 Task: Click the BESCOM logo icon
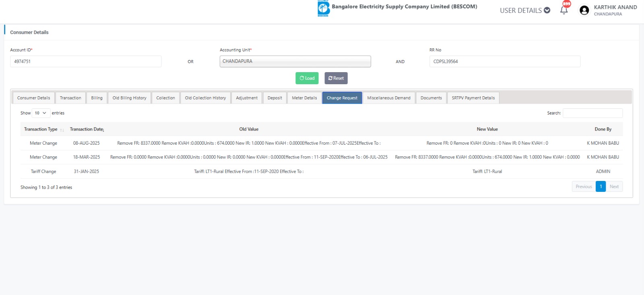(x=323, y=8)
